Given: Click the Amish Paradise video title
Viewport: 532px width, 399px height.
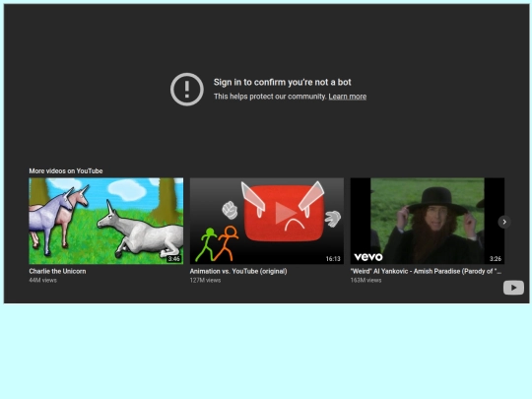Looking at the screenshot, I should [x=426, y=271].
